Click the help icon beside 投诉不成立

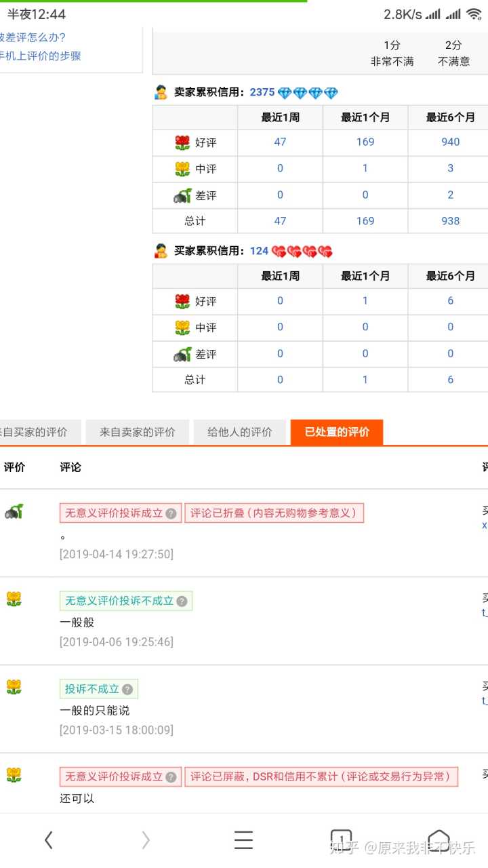tap(127, 689)
